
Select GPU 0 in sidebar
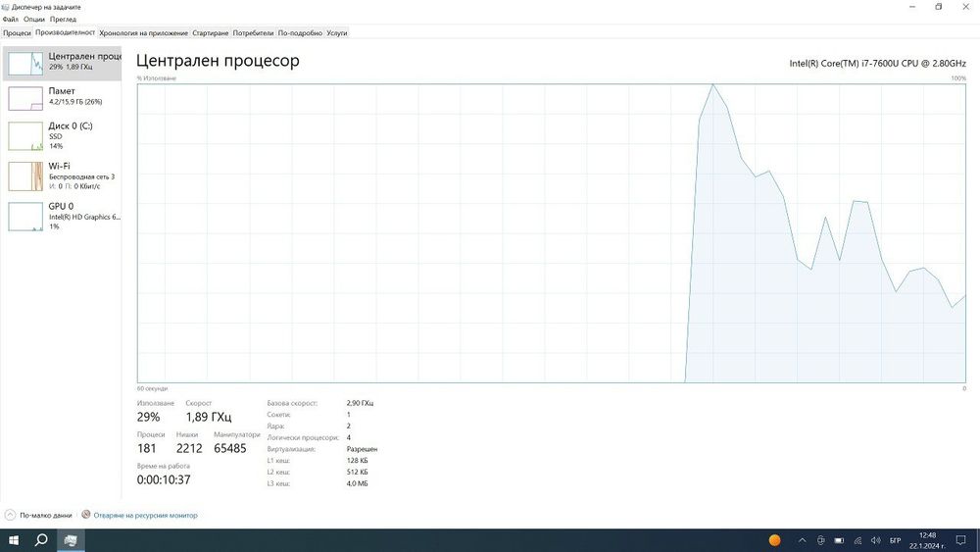(x=62, y=216)
